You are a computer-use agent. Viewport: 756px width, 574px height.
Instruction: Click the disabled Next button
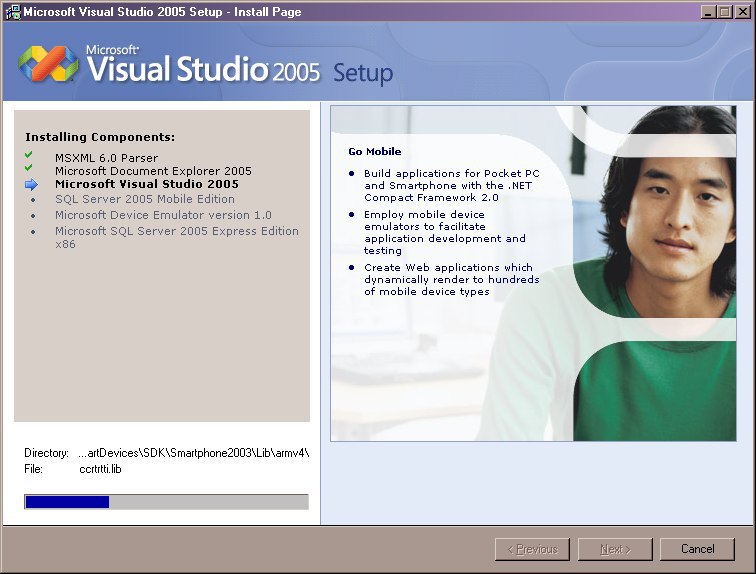(615, 549)
